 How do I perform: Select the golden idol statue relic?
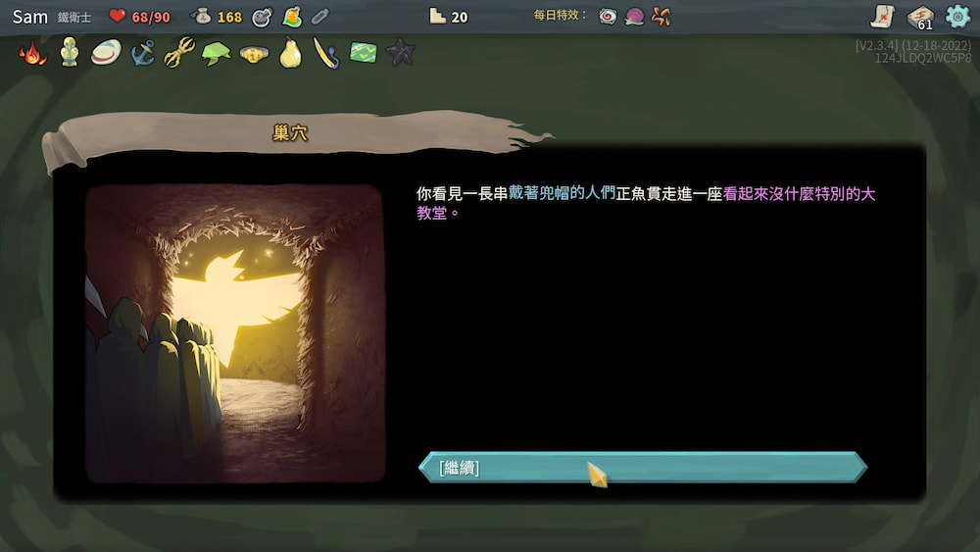pyautogui.click(x=70, y=52)
